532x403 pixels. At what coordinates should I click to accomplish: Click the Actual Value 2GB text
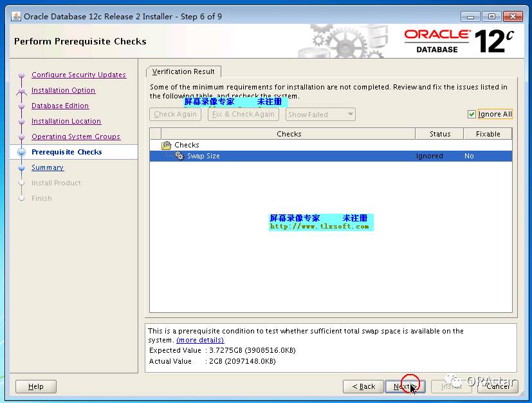tap(212, 361)
